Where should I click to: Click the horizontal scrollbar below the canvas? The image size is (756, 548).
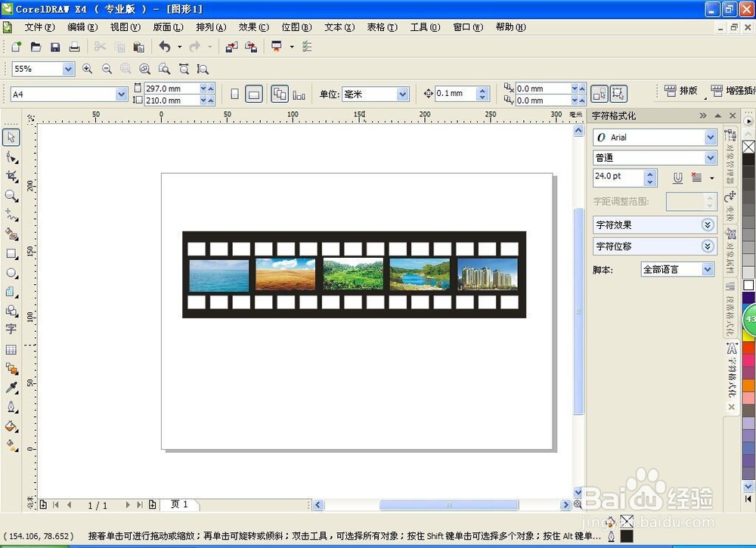448,505
